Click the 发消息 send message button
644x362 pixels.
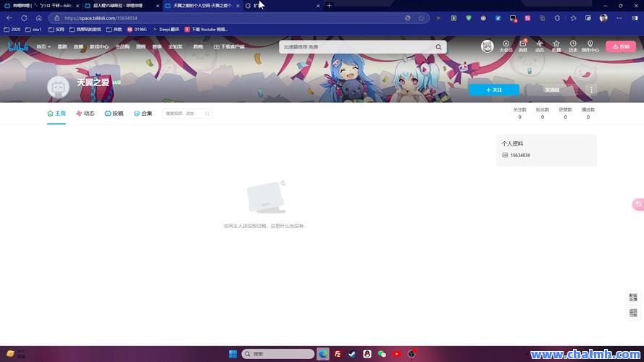(x=551, y=90)
